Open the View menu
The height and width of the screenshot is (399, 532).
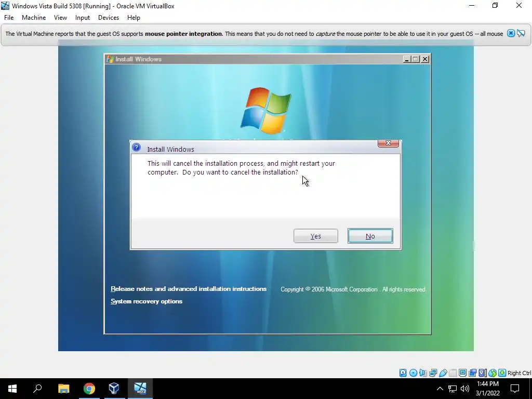60,18
